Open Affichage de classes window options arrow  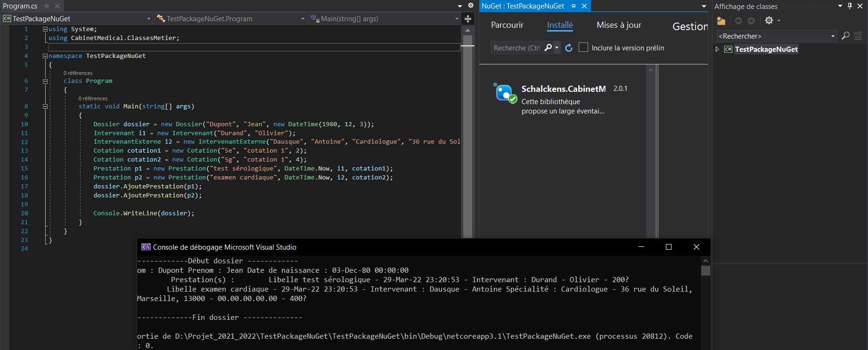coord(840,6)
